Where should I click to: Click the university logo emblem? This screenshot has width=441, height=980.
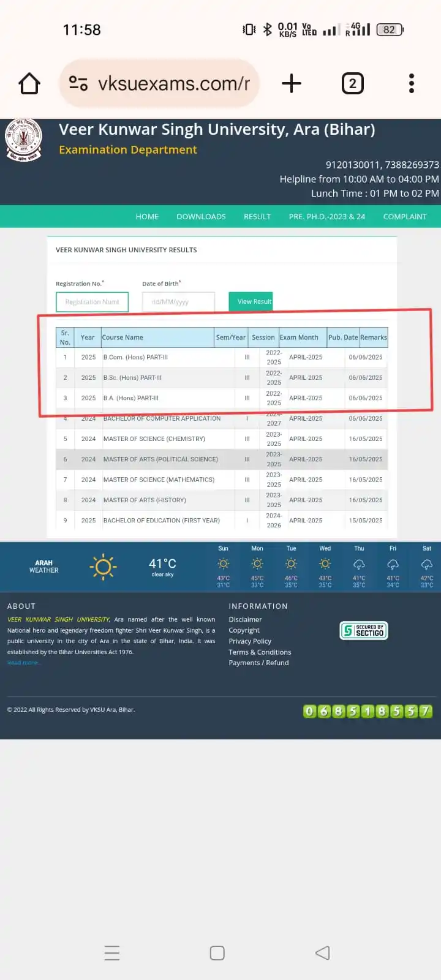tap(24, 140)
